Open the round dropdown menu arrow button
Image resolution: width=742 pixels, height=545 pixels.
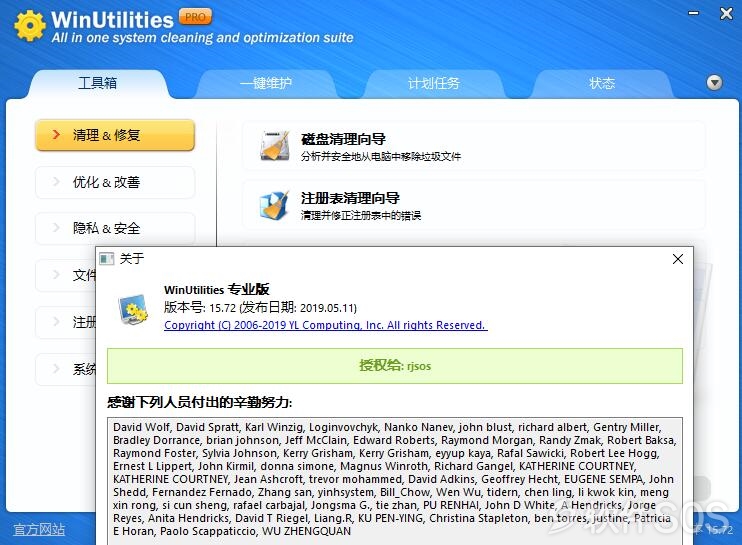714,83
